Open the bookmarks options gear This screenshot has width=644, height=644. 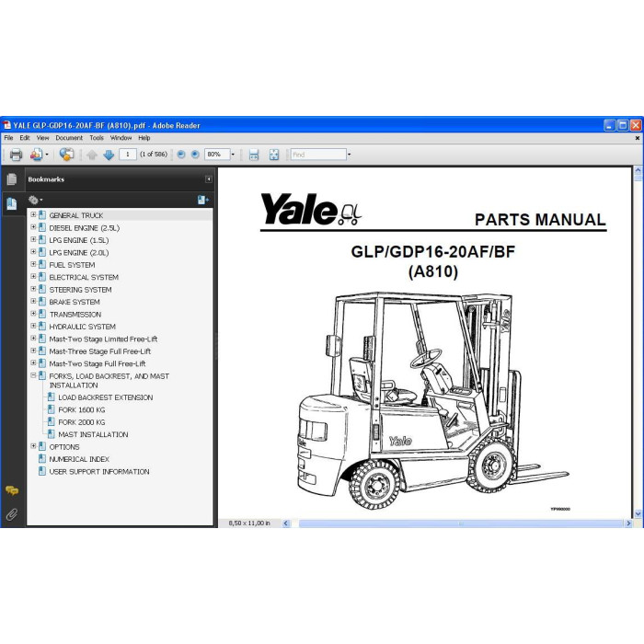[x=35, y=200]
